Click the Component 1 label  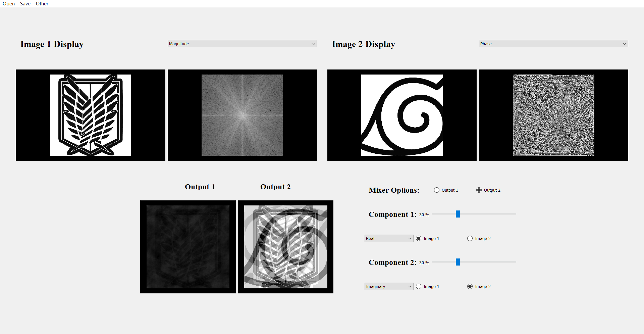click(x=392, y=214)
